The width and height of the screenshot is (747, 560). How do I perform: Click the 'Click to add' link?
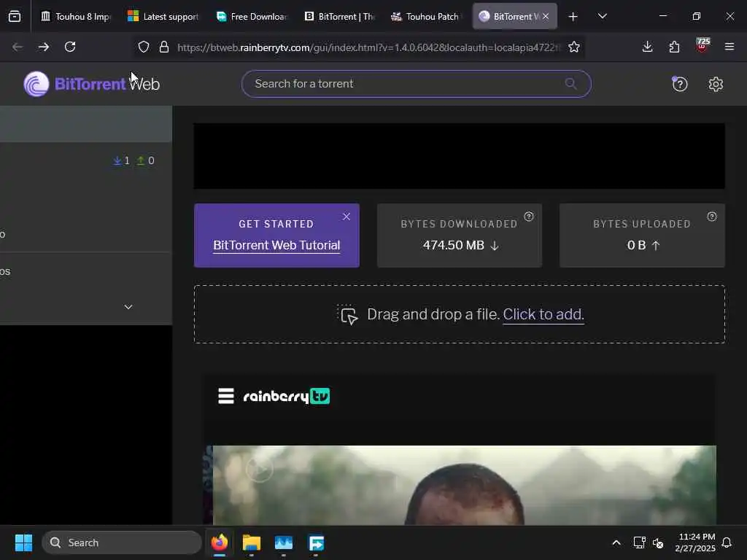click(x=543, y=314)
